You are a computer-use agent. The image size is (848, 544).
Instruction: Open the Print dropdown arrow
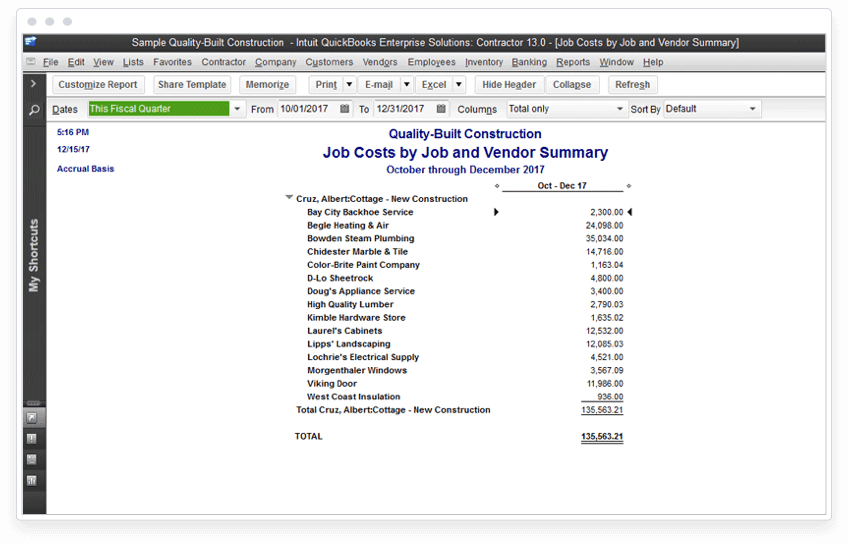(x=349, y=84)
